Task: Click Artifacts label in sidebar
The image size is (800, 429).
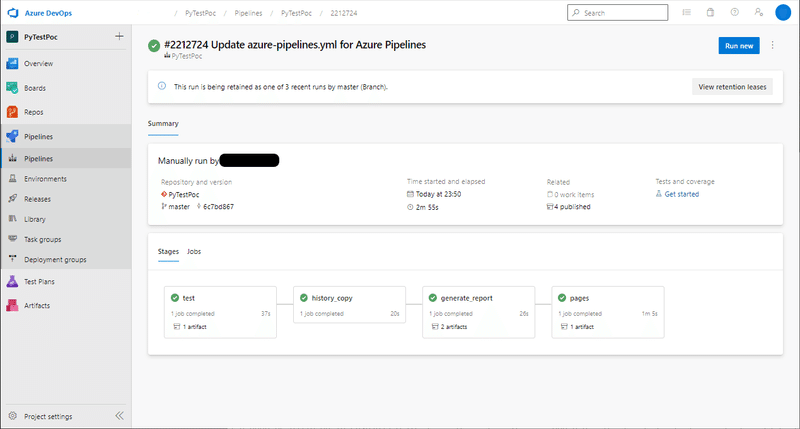Action: tap(37, 306)
